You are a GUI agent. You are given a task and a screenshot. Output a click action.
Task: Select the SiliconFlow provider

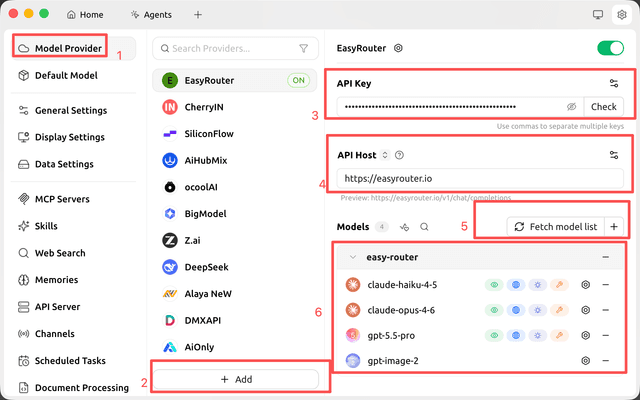tap(235, 134)
